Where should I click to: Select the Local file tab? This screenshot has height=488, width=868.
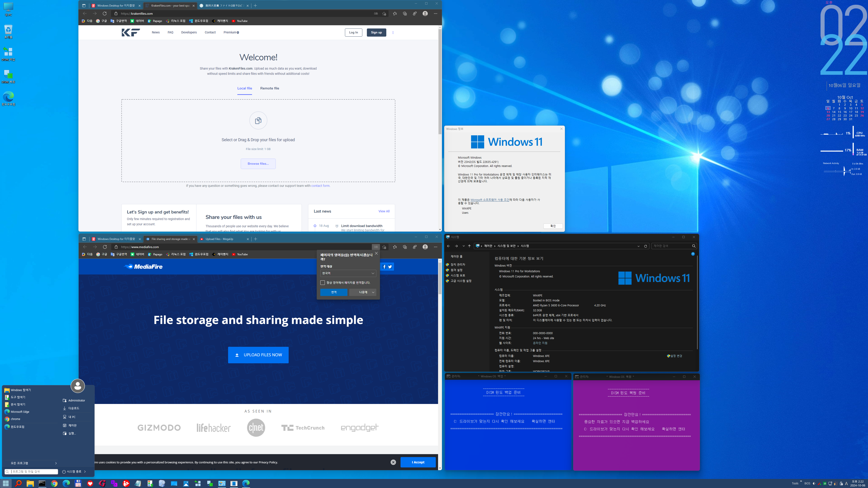point(245,88)
